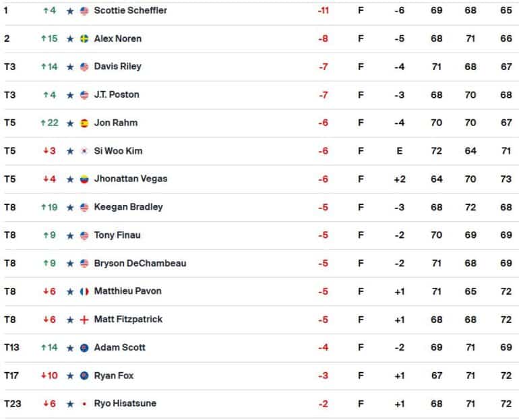Click the Venezuela flag by Jhonattan Vegas
The height and width of the screenshot is (420, 519).
pyautogui.click(x=84, y=179)
